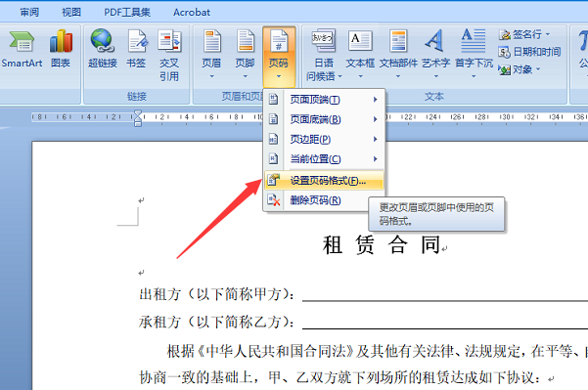Open the 页脚 dropdown arrow
This screenshot has width=588, height=390.
[245, 76]
